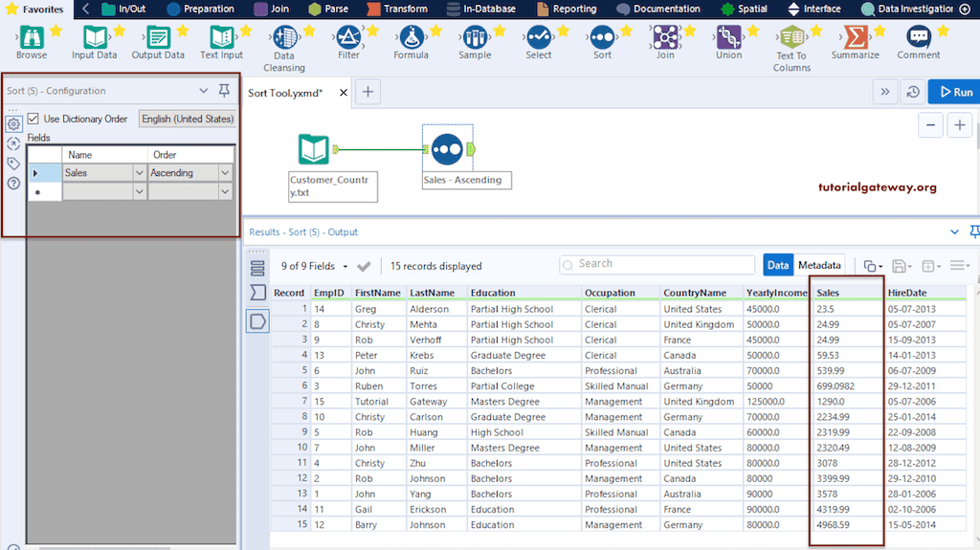Open the Ascending order dropdown
The height and width of the screenshot is (550, 980).
[225, 173]
